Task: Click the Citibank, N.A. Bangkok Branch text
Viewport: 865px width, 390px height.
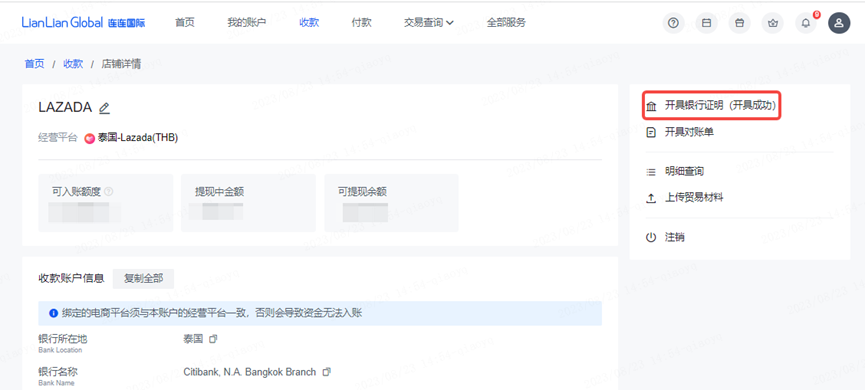Action: [250, 372]
